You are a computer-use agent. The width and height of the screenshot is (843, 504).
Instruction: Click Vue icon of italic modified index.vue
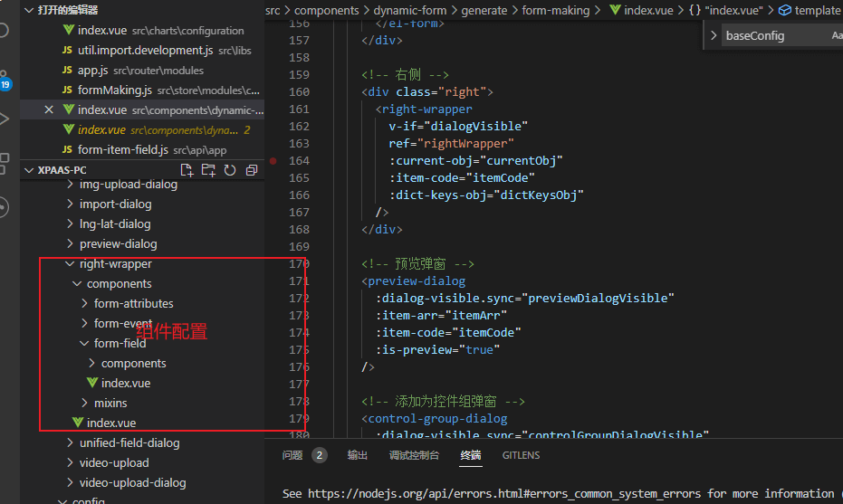pos(68,129)
